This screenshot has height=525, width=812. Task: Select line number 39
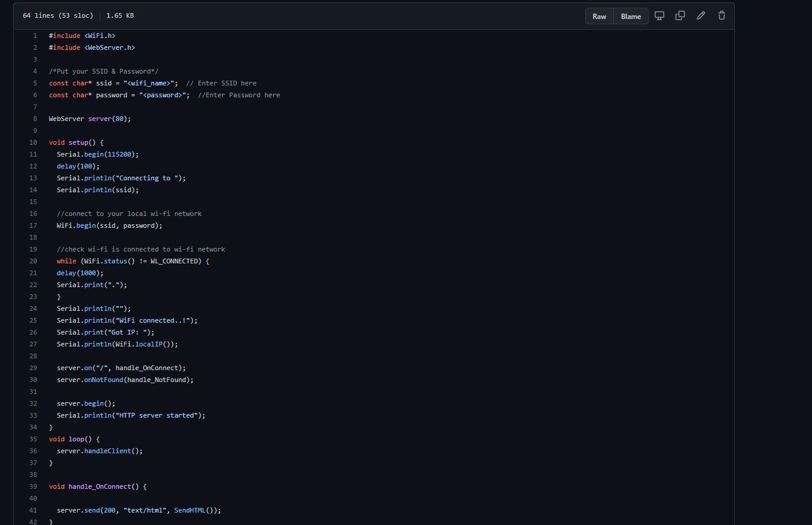[x=33, y=486]
